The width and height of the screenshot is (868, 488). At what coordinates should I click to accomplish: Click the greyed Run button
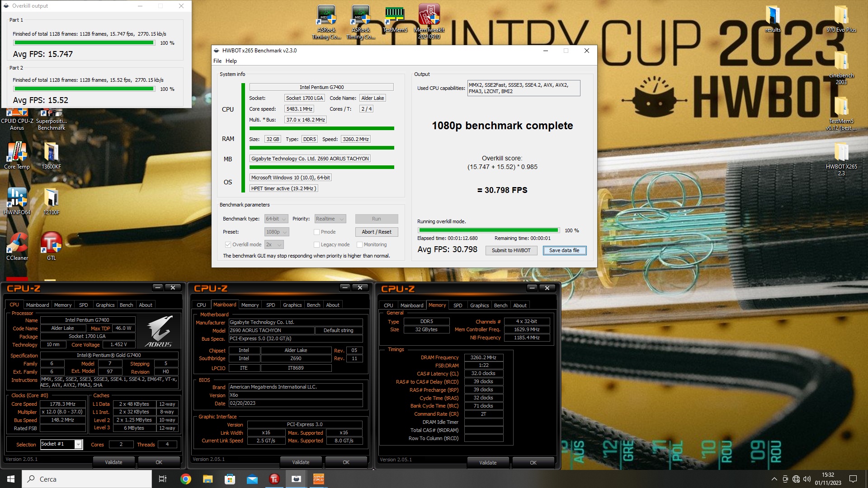tap(377, 219)
